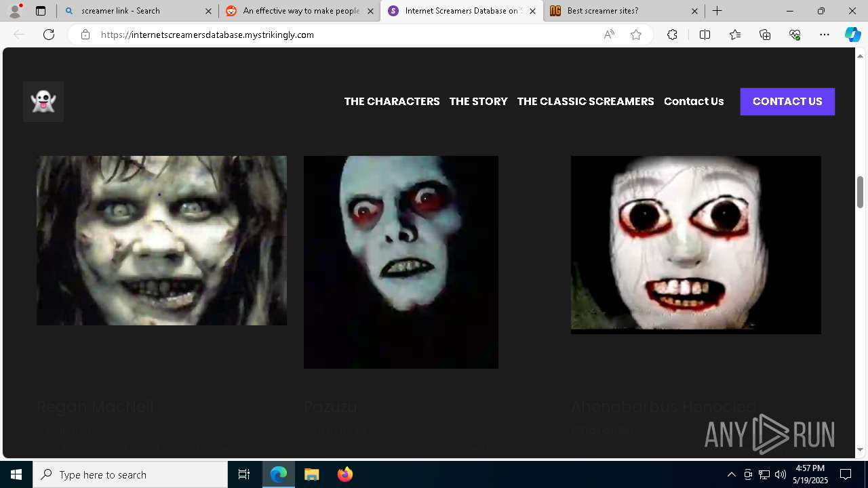Open the Regan MacNeil image
This screenshot has height=488, width=868.
click(161, 241)
